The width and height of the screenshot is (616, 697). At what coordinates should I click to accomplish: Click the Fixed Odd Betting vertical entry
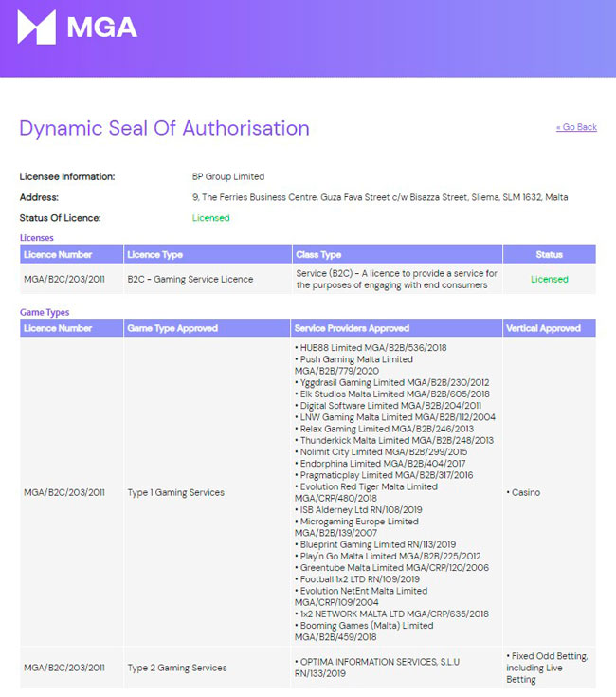click(x=548, y=656)
